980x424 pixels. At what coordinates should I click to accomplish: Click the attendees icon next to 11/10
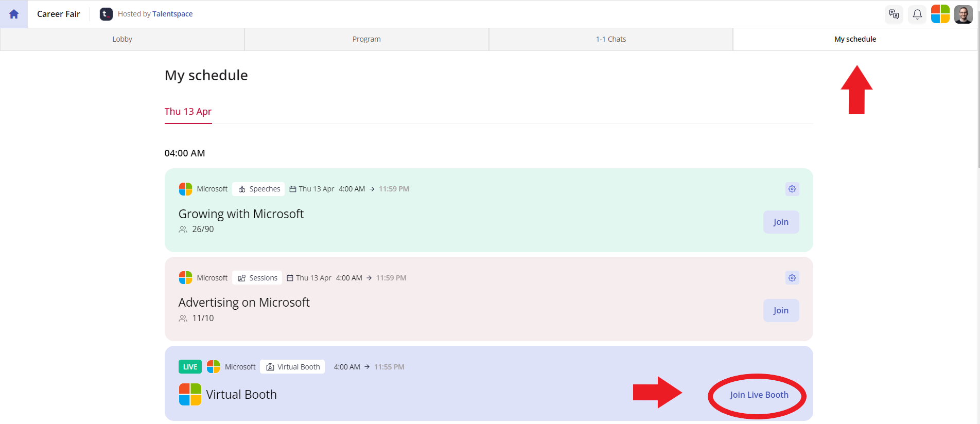click(183, 319)
